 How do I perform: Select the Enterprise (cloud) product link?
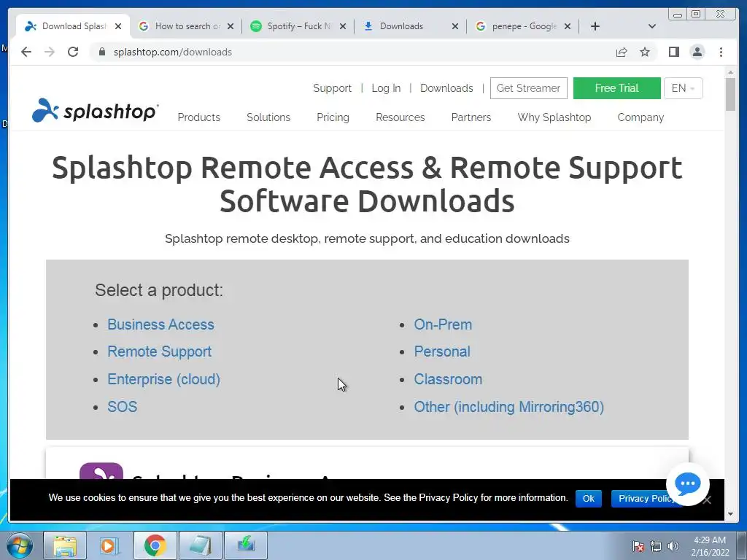tap(163, 379)
